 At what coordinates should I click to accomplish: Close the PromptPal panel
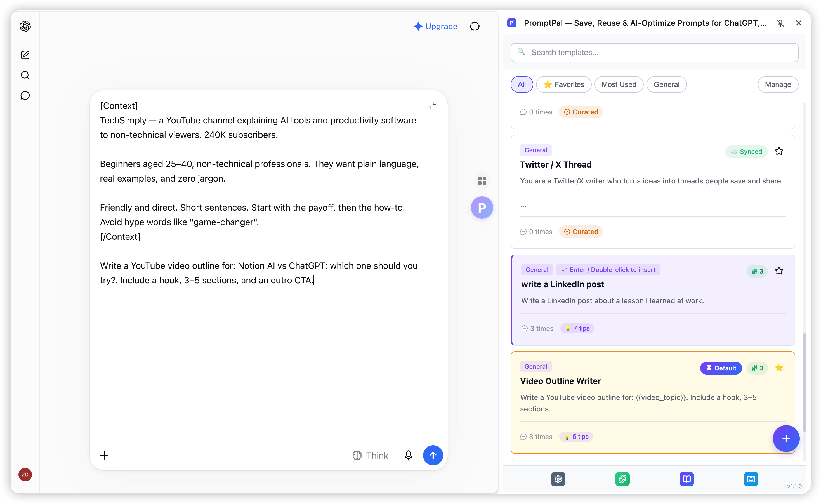(798, 23)
